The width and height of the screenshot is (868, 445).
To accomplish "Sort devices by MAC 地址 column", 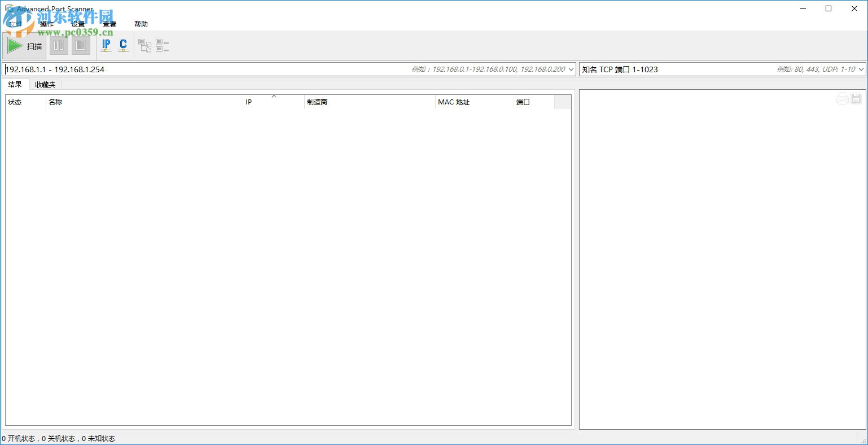I will (x=454, y=102).
